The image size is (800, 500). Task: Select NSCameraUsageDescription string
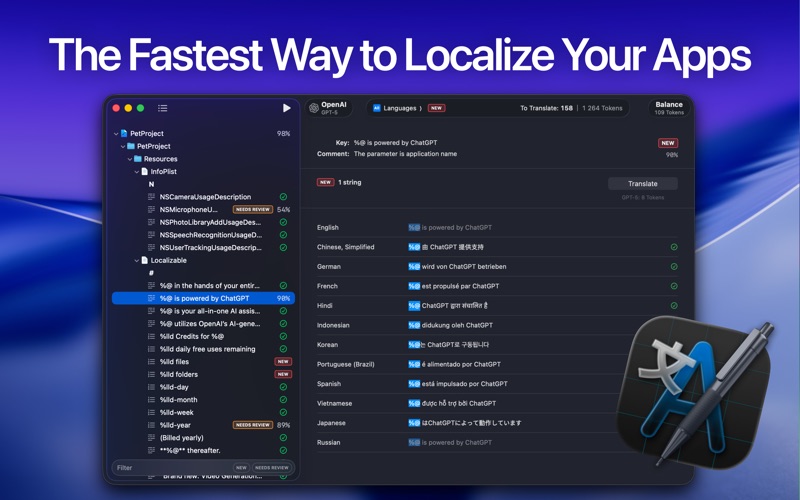[203, 197]
